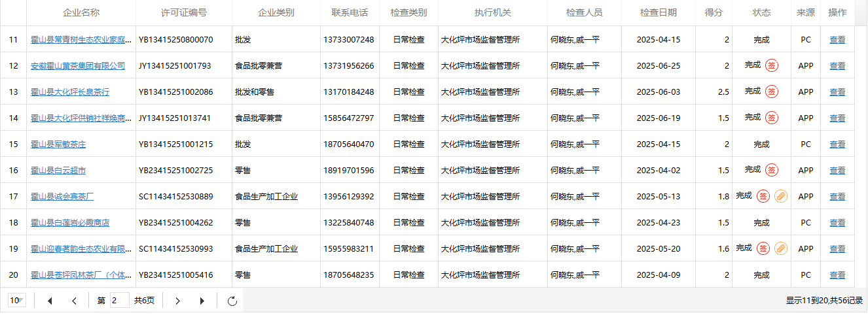
Task: Sort by the 得分 column header
Action: point(714,12)
